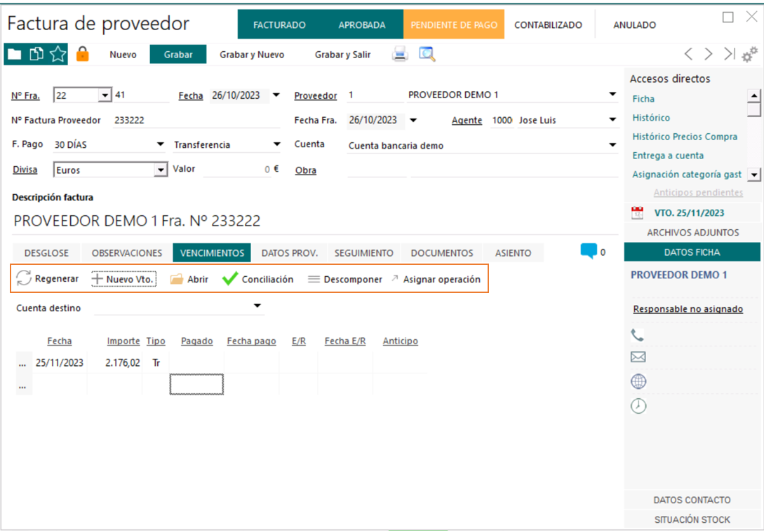Switch to the SEGUIMIENTO tab
This screenshot has width=764, height=532.
pyautogui.click(x=363, y=252)
